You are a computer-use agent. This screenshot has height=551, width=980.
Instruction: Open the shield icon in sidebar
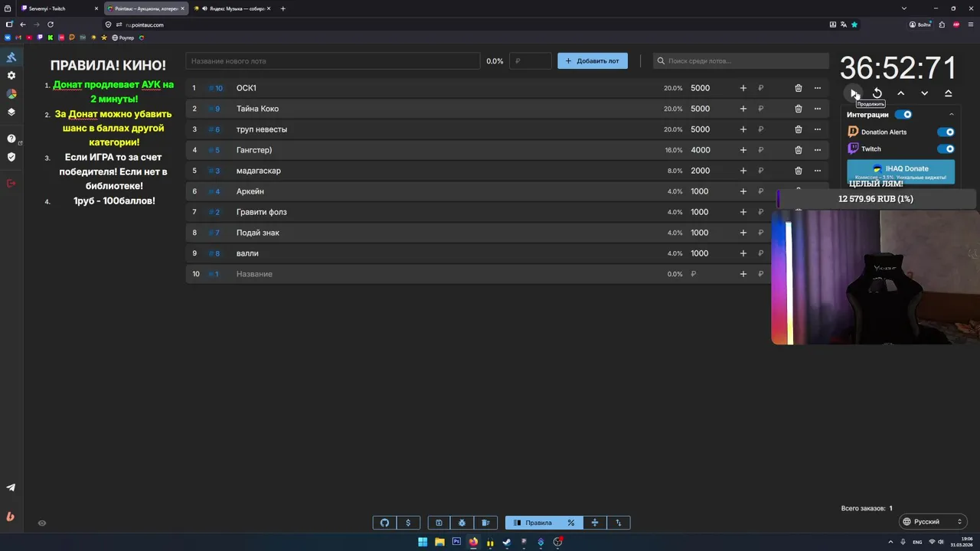[x=11, y=157]
